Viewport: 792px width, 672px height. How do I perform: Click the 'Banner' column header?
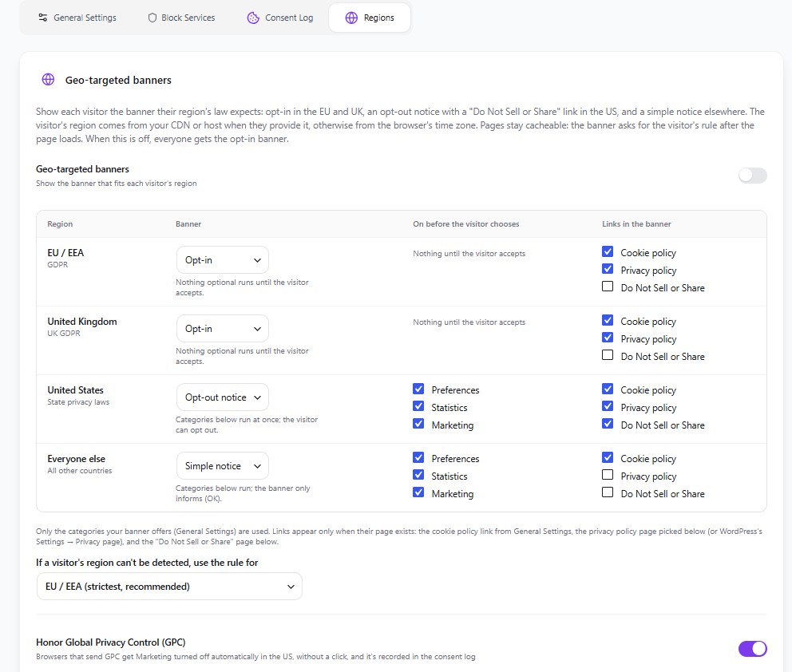188,223
